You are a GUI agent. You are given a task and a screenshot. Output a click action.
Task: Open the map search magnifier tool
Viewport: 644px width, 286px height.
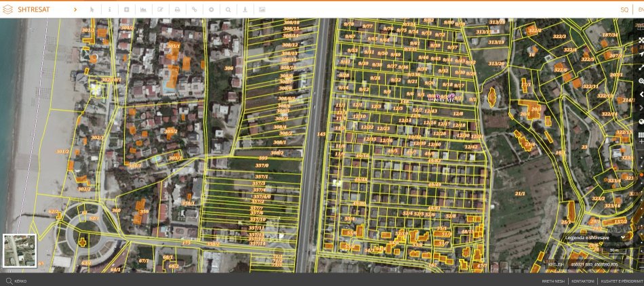(x=228, y=10)
